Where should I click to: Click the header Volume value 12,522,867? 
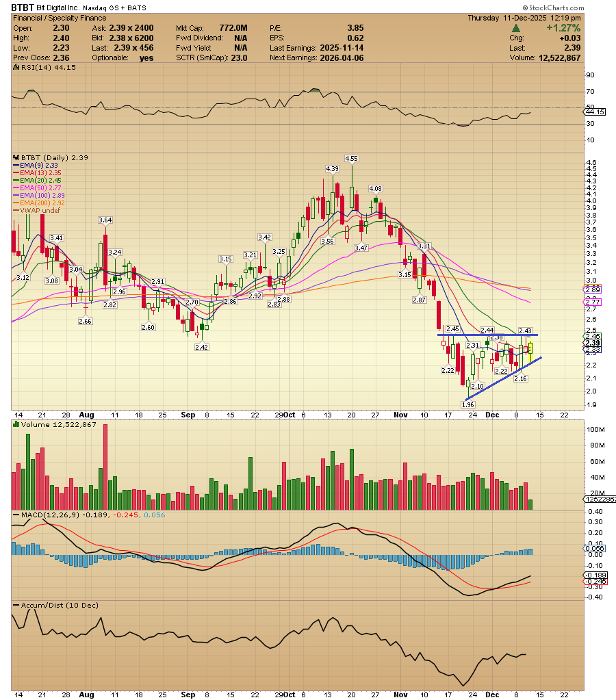coord(560,58)
